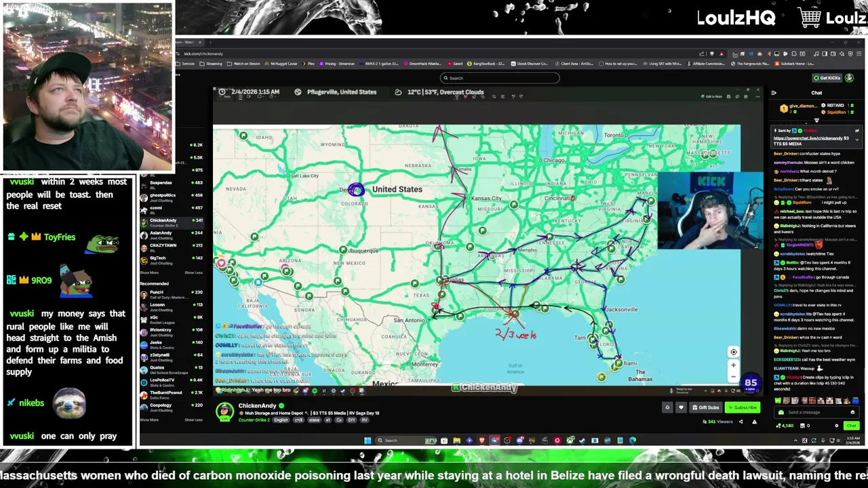Click the Counter-Strike 2 category link
This screenshot has width=868, height=488.
click(254, 420)
